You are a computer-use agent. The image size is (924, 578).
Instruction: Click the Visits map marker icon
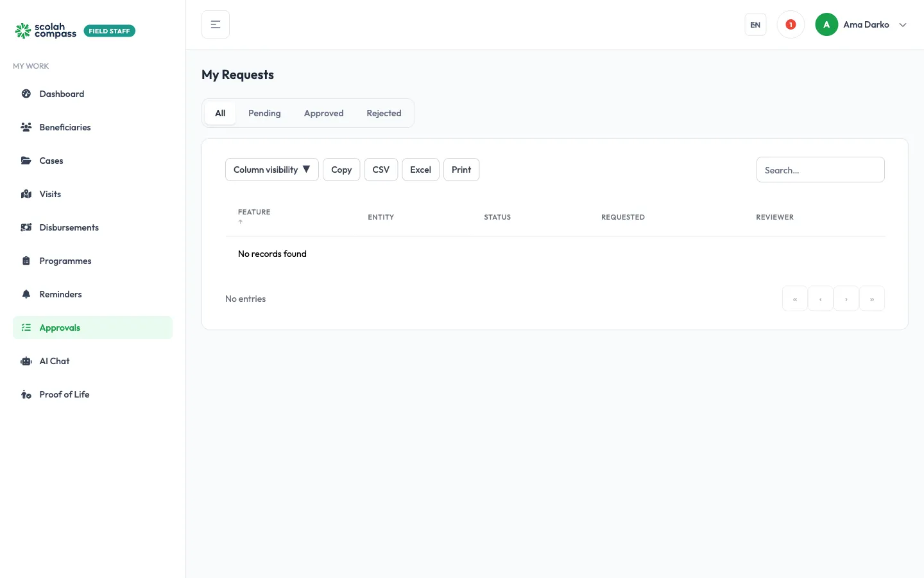coord(26,194)
